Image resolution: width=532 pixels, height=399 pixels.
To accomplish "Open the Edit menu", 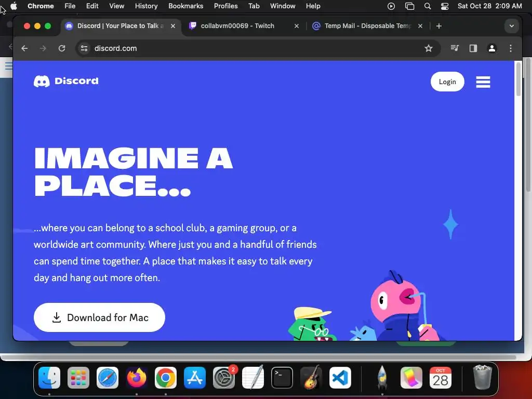I will (x=92, y=6).
